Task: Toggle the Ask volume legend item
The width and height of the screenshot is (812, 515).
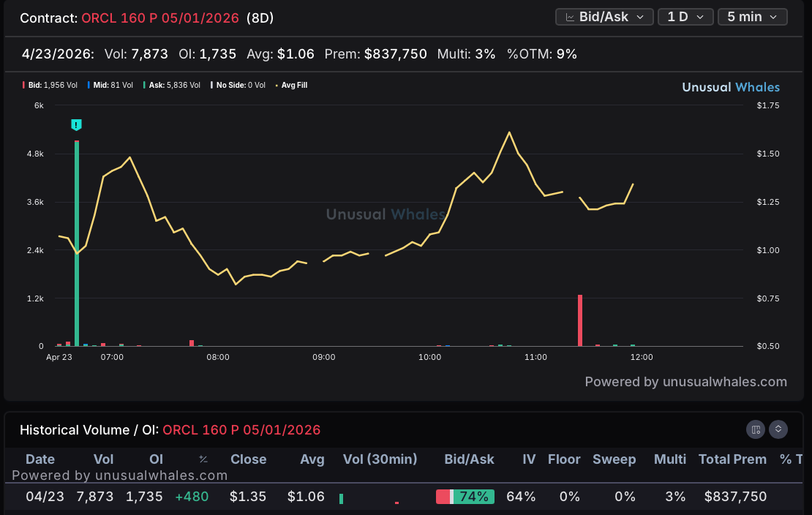Action: (171, 85)
